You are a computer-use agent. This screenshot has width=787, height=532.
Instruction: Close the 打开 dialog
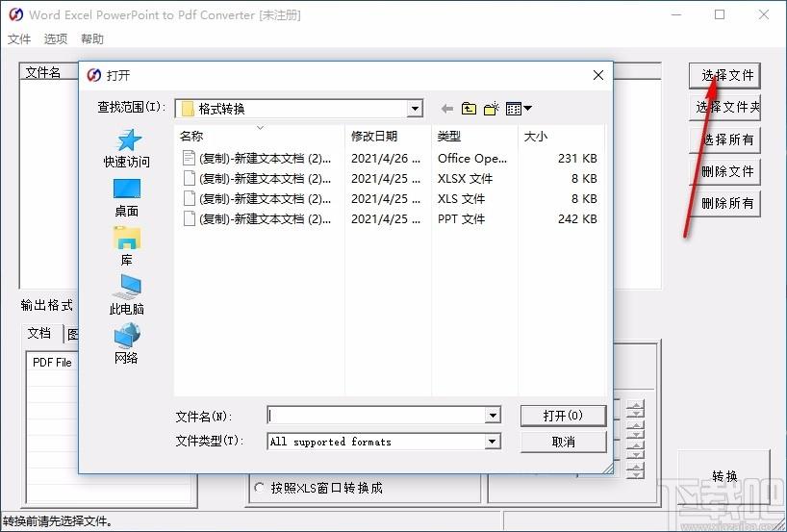click(598, 75)
